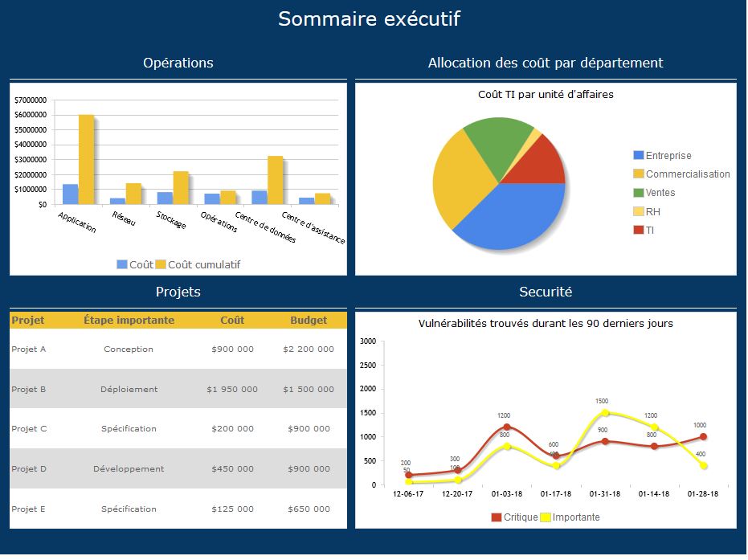Click the Securité section heading
This screenshot has width=748, height=560.
pos(546,292)
